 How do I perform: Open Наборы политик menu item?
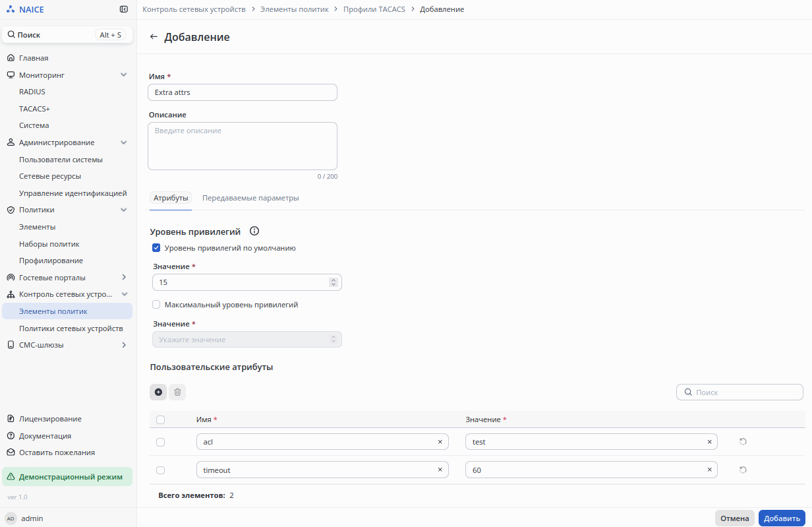tap(49, 244)
